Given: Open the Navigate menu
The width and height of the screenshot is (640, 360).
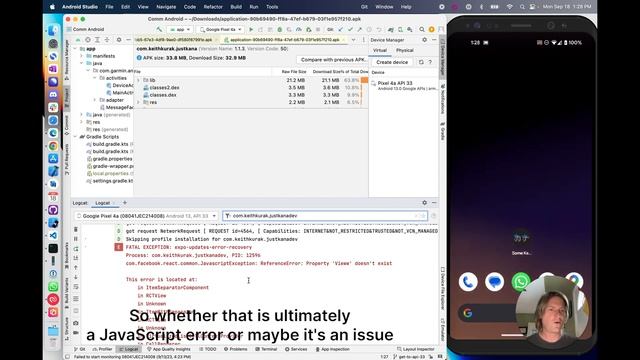Looking at the screenshot, I should point(166,7).
